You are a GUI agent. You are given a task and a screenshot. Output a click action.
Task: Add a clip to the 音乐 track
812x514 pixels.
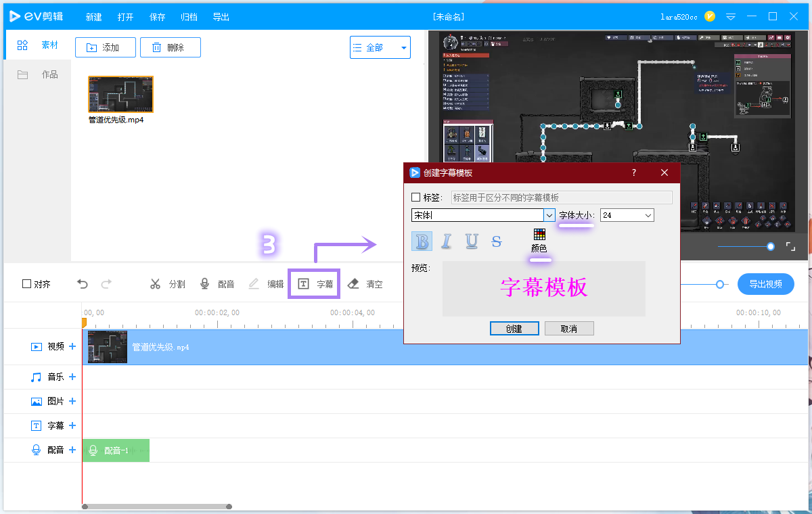point(72,377)
